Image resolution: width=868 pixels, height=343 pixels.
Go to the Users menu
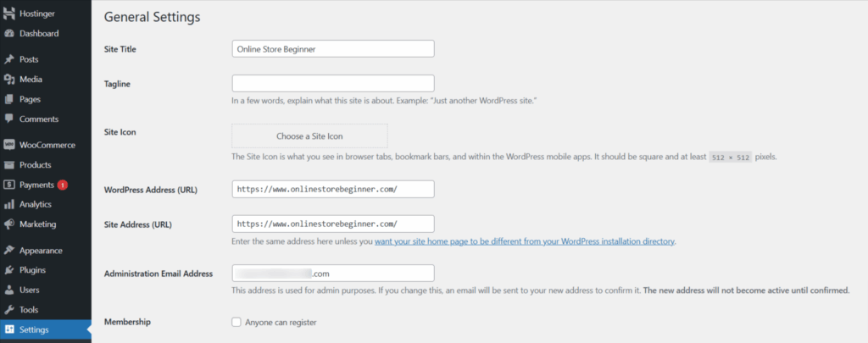coord(30,290)
